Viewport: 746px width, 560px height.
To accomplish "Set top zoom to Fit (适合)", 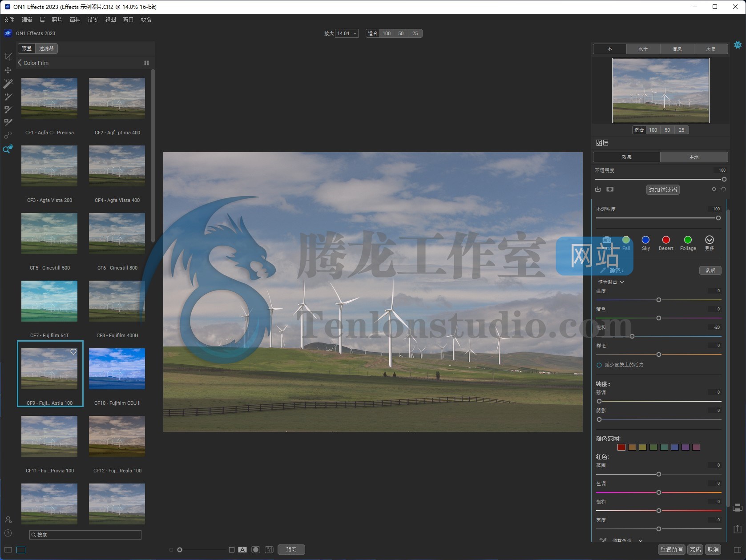I will [x=373, y=33].
